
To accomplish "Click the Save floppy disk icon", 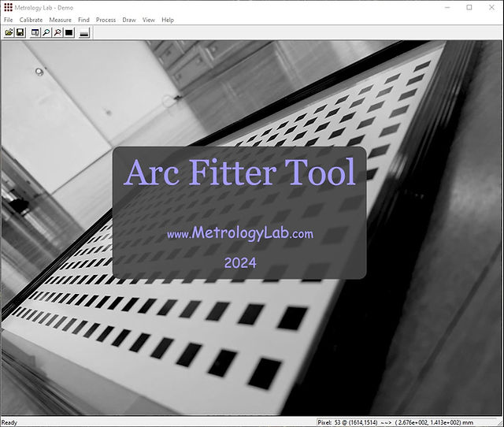I will (20, 32).
